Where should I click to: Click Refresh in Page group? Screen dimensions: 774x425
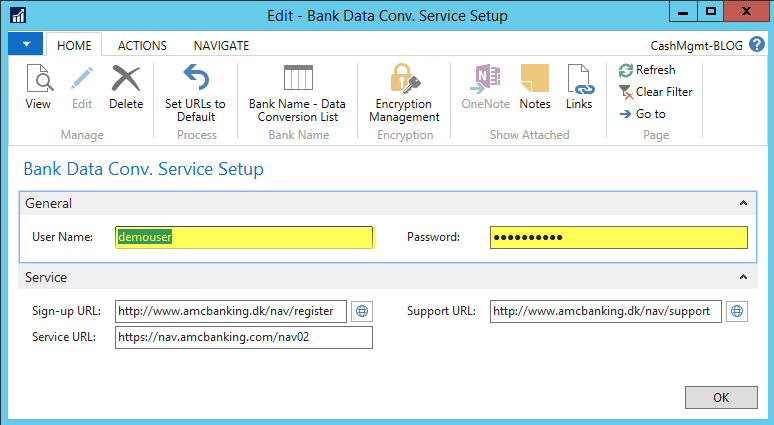(647, 70)
